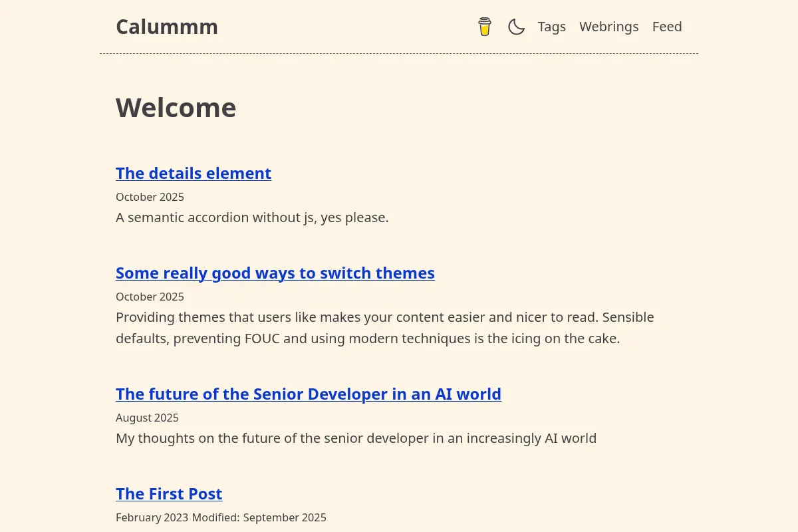The height and width of the screenshot is (532, 798).
Task: Click the "Welcome" page heading
Action: pos(176,108)
